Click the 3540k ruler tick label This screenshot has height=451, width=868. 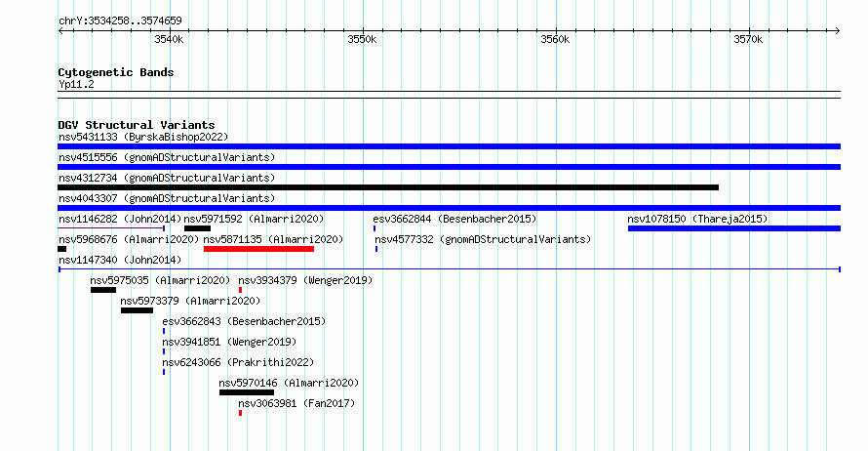169,39
